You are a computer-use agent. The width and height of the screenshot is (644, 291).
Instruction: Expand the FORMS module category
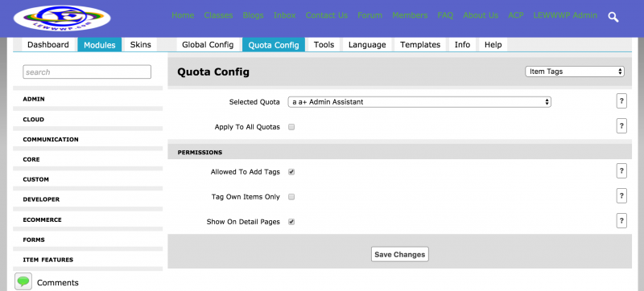(88, 240)
